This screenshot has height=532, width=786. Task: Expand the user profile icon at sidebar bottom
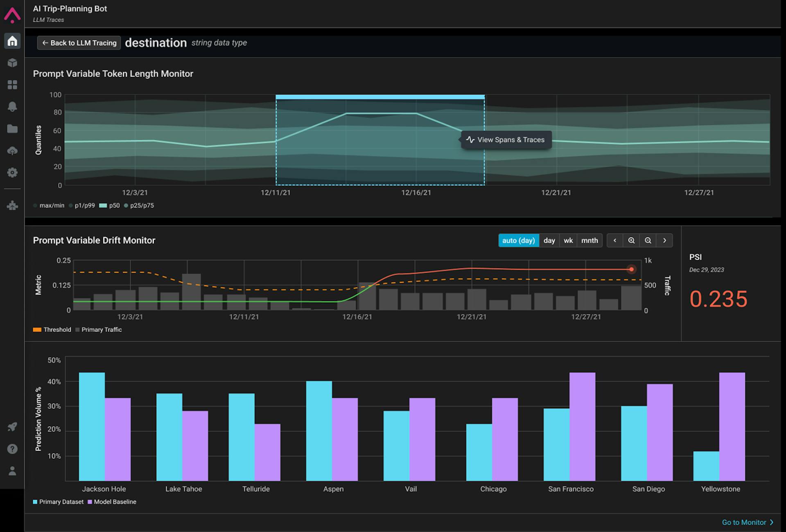coord(12,471)
